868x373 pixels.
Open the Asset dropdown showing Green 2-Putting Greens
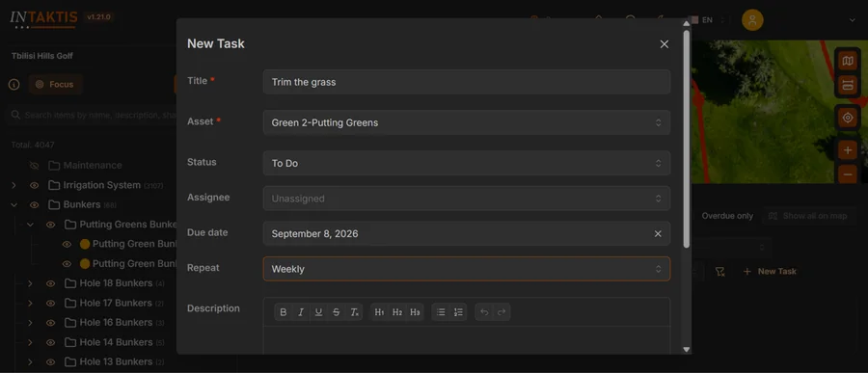coord(467,122)
